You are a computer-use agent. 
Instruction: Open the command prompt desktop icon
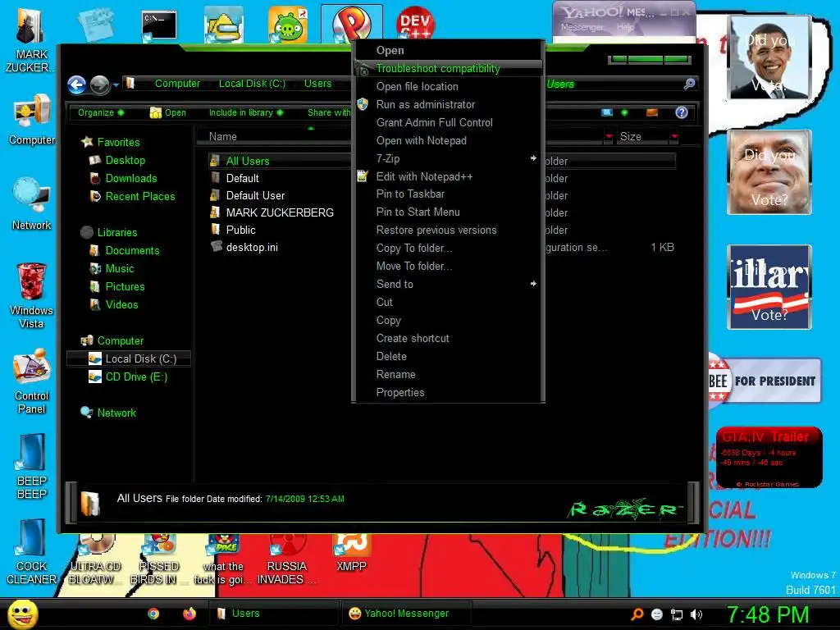tap(159, 25)
